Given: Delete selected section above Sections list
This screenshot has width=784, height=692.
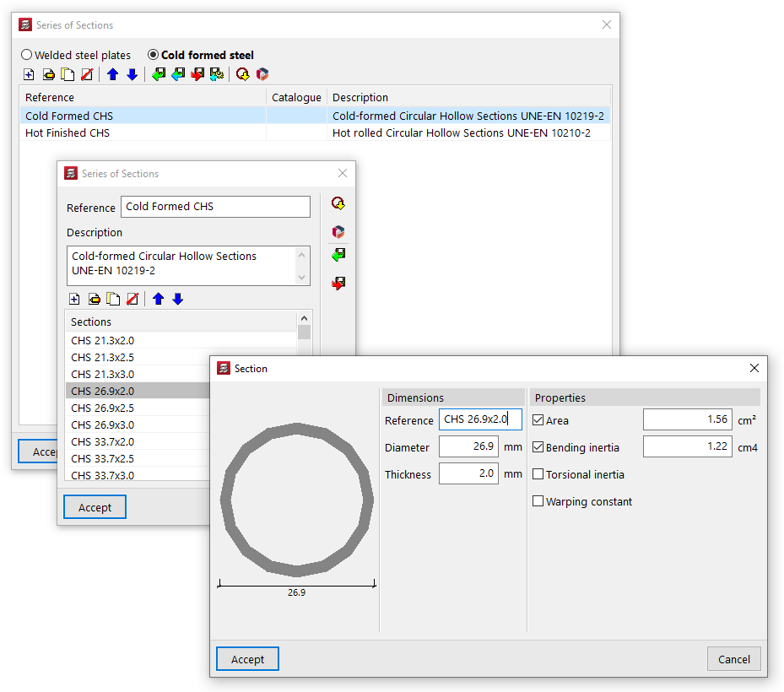Looking at the screenshot, I should tap(132, 299).
